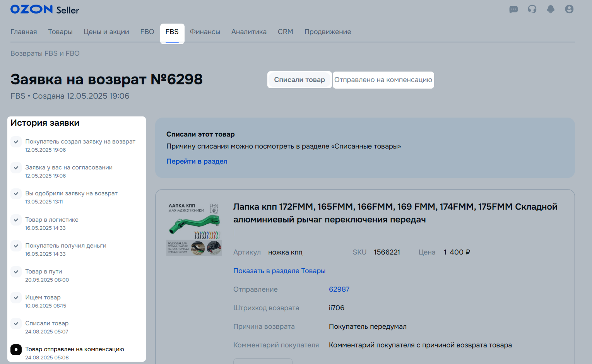The height and width of the screenshot is (364, 592).
Task: Select the FBO tab
Action: [x=147, y=32]
